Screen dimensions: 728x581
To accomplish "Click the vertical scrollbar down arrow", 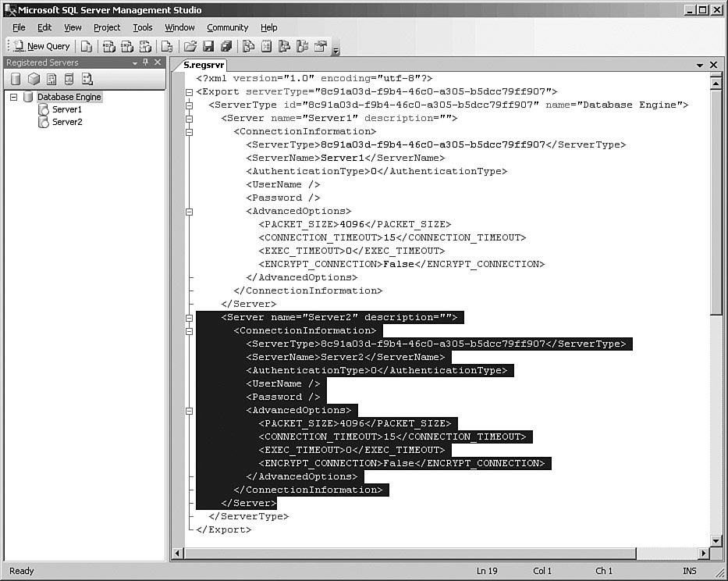I will (716, 540).
